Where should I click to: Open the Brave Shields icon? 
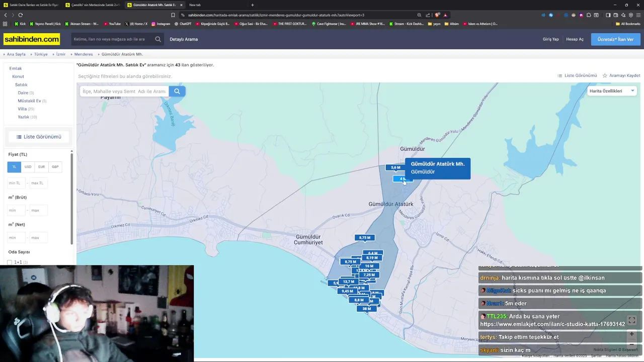coord(437,15)
